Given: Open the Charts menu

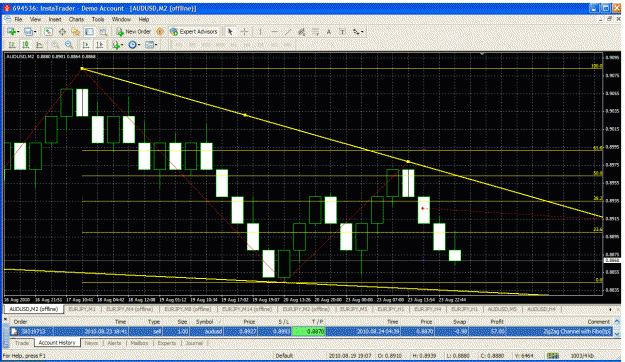Looking at the screenshot, I should (76, 19).
